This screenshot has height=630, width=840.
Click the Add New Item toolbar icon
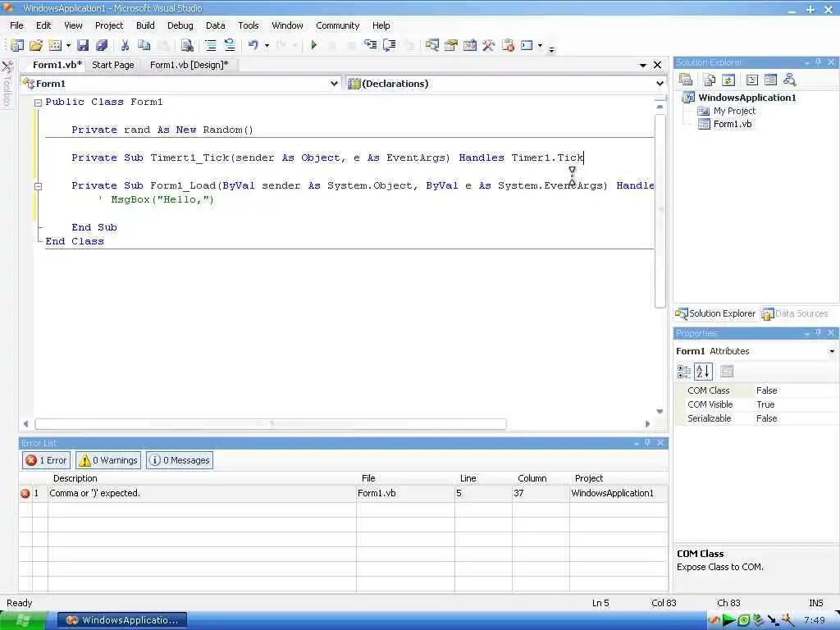[x=55, y=46]
